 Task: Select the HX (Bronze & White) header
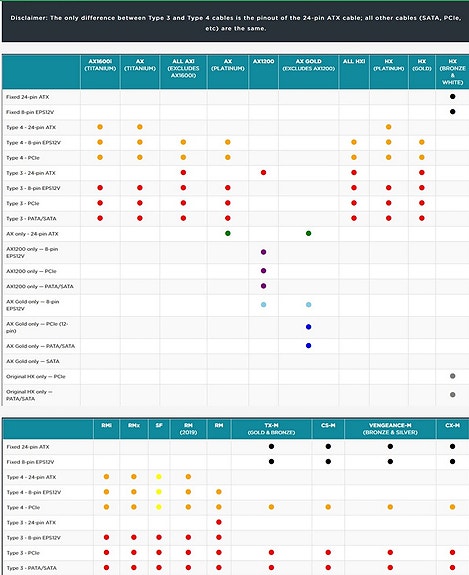(x=452, y=72)
